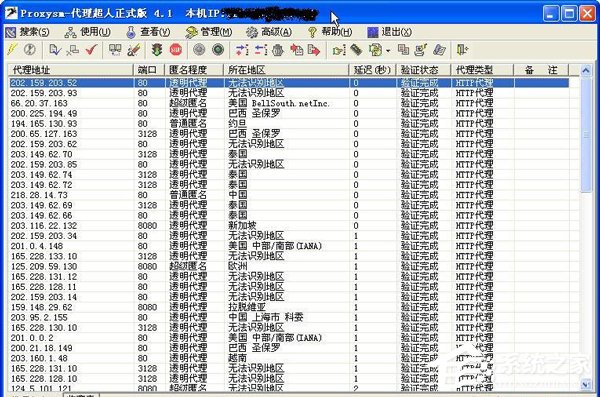Click the computer user toolbar icon

point(421,50)
